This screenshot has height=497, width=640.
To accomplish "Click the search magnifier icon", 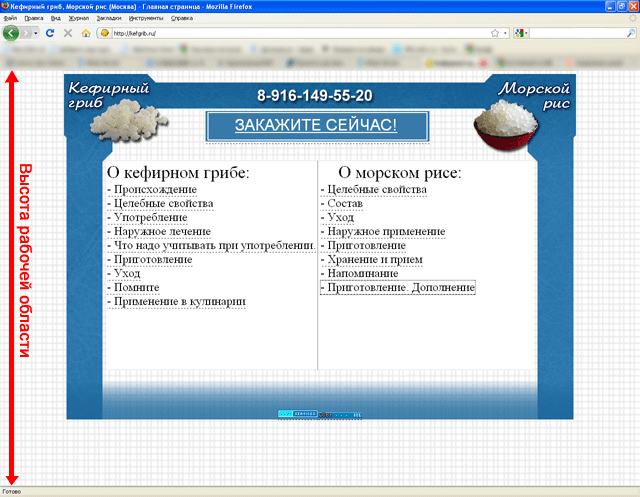I will pyautogui.click(x=630, y=33).
